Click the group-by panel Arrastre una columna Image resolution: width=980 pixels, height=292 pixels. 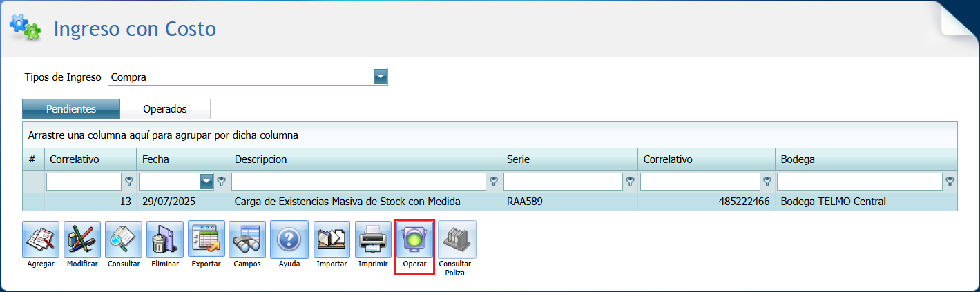coord(490,135)
